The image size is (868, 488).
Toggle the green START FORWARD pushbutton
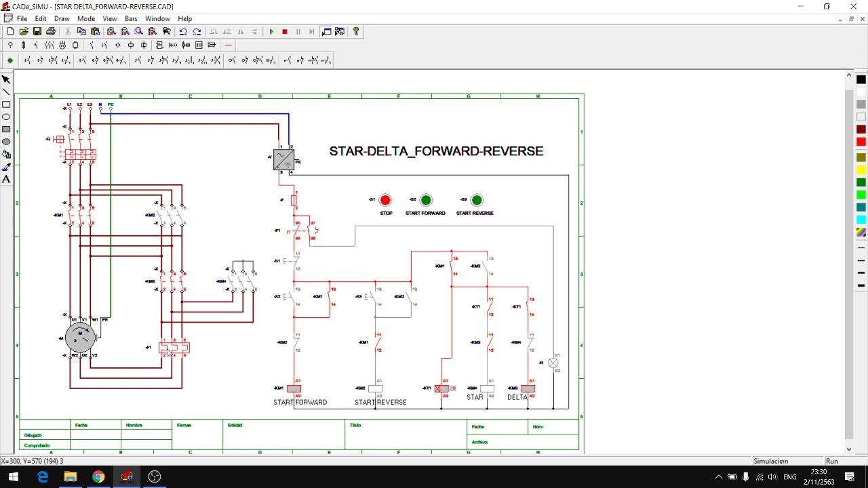[x=426, y=200]
